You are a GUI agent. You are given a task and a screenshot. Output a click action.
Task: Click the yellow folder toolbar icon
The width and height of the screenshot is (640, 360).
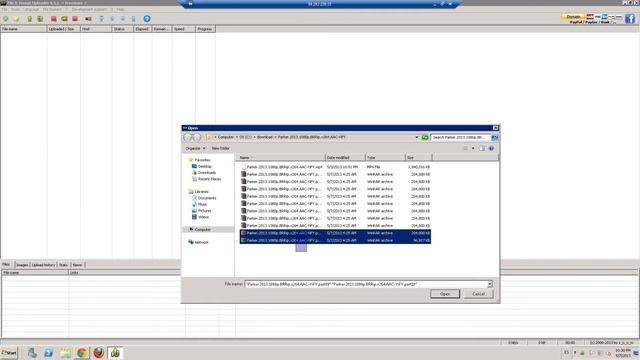click(x=16, y=19)
